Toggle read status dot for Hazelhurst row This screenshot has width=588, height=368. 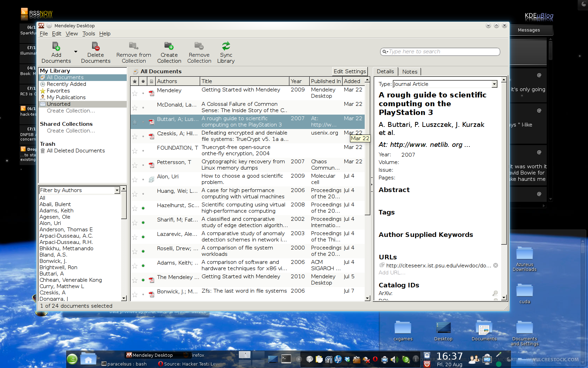[143, 208]
